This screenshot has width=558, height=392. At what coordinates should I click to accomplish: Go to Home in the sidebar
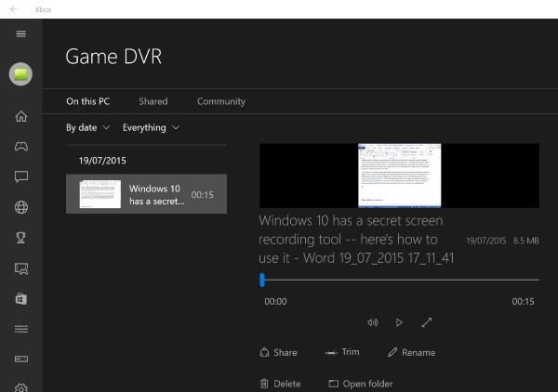[21, 116]
